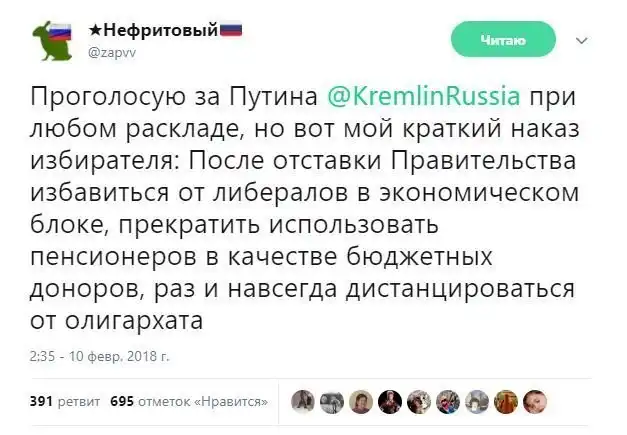The image size is (627, 435).
Task: Open the tweet timestamp 2:35 - 10 февр. 2018
Action: point(100,355)
